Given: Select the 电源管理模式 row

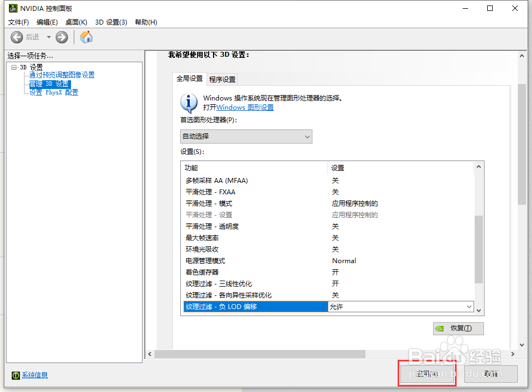Looking at the screenshot, I should coord(328,261).
